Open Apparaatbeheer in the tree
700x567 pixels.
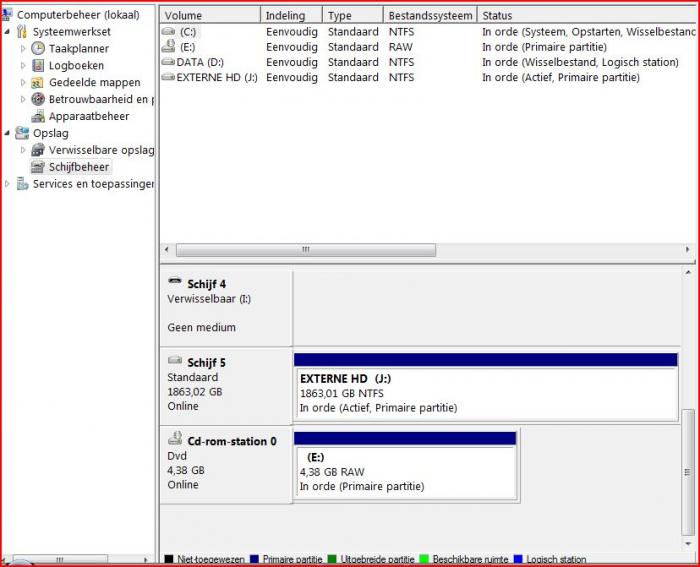(89, 116)
